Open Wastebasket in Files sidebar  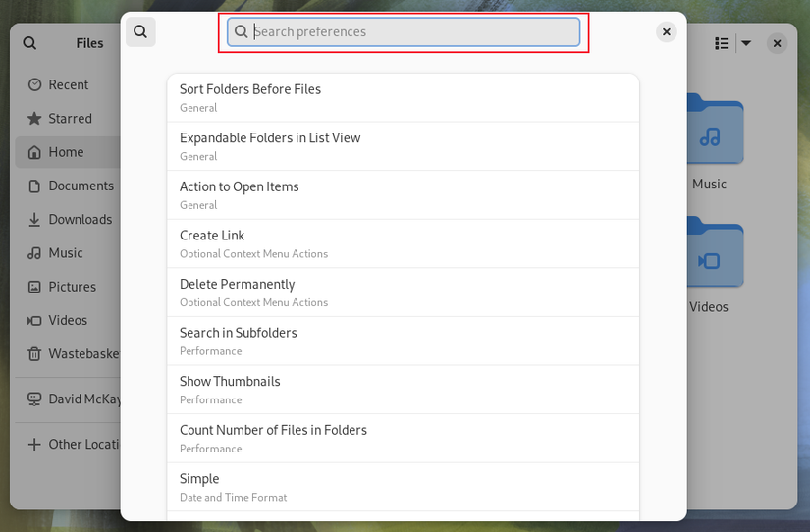tap(68, 353)
